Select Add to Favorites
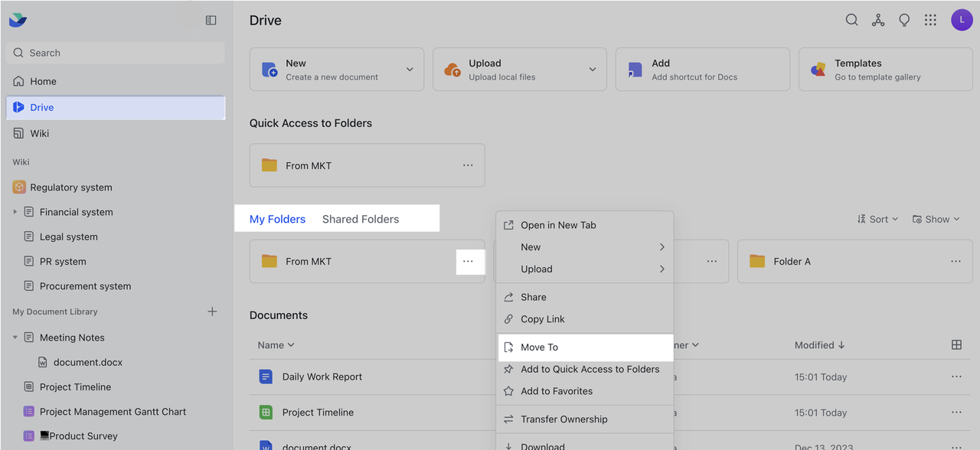This screenshot has height=450, width=980. tap(585, 391)
